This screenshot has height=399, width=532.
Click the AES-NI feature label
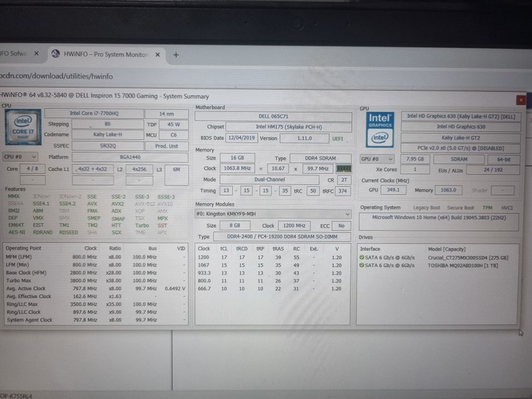click(x=17, y=233)
